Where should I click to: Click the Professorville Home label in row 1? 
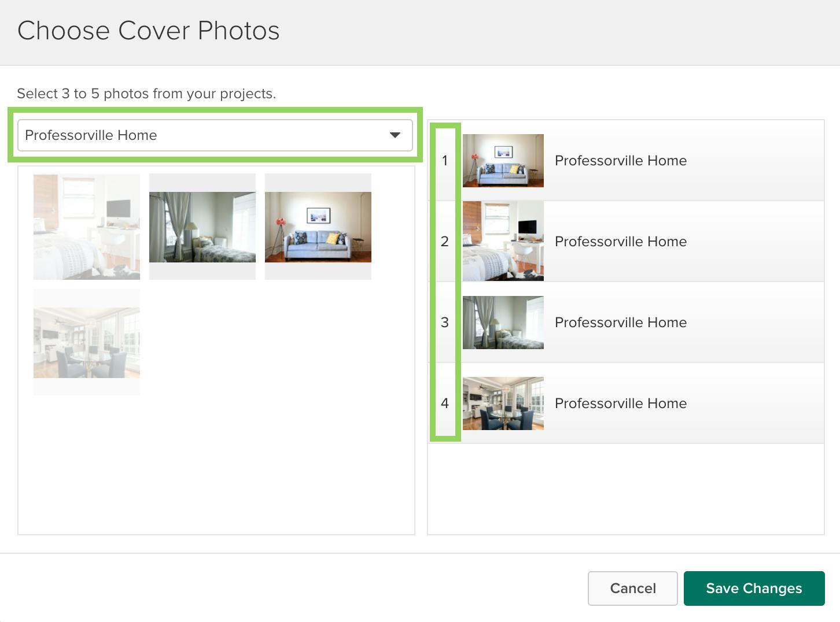(621, 161)
